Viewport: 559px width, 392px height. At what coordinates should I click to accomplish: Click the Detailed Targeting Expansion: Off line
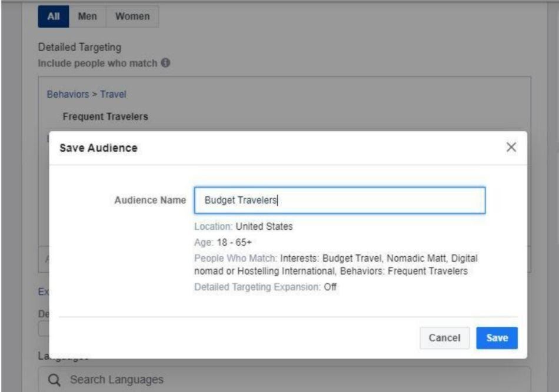coord(265,287)
